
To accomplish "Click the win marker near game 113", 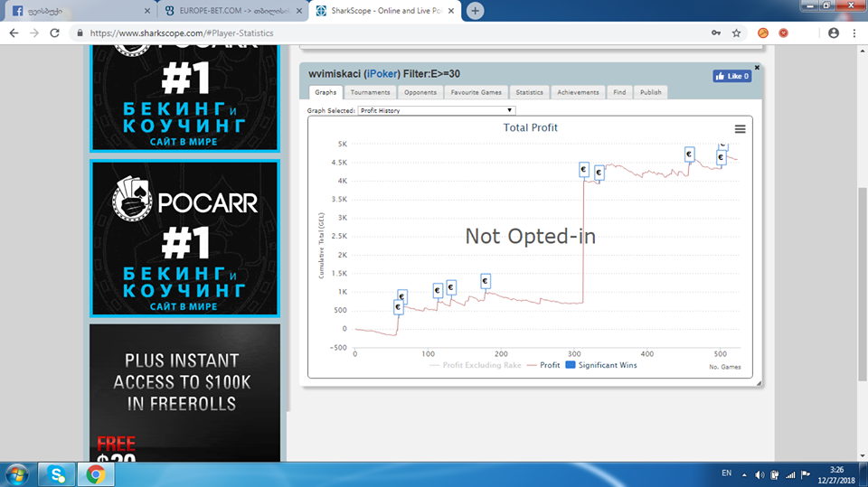I will (x=438, y=291).
